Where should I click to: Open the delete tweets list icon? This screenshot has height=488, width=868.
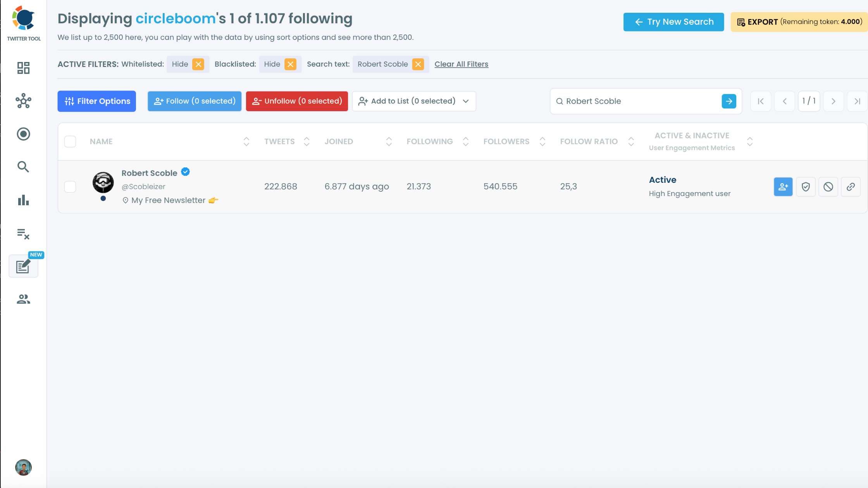(23, 234)
